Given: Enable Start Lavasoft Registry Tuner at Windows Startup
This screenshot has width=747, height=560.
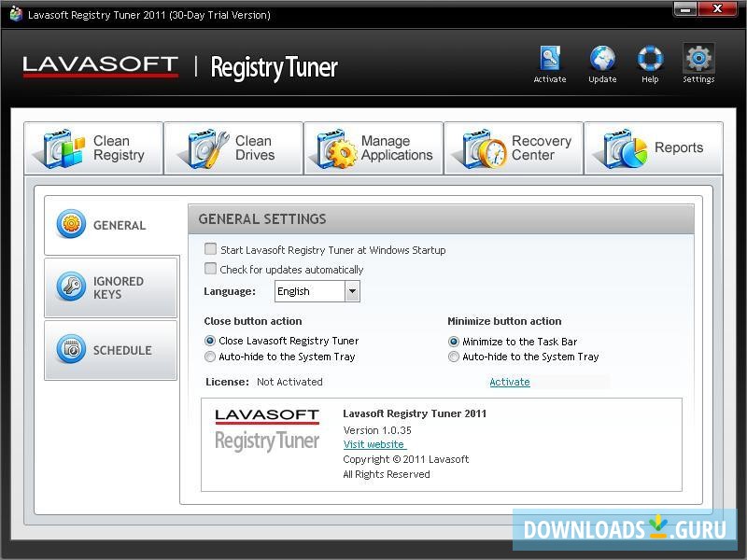Looking at the screenshot, I should pos(211,249).
